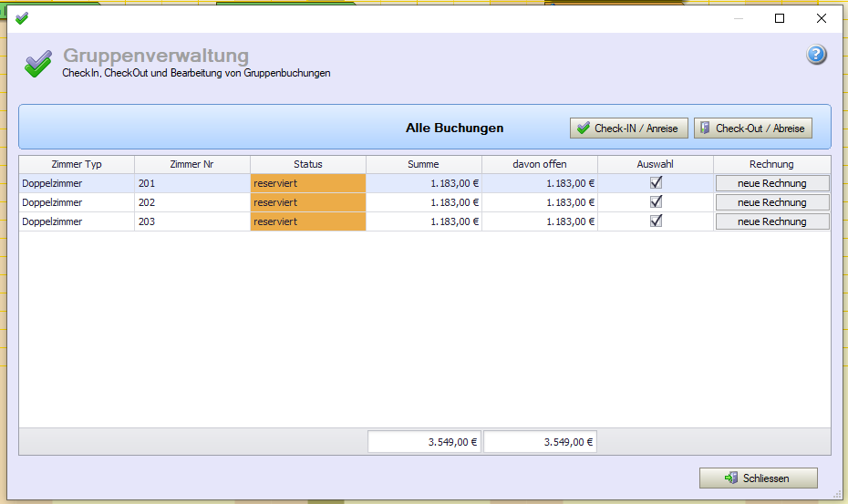848x504 pixels.
Task: Click the Status column header
Action: tap(307, 164)
